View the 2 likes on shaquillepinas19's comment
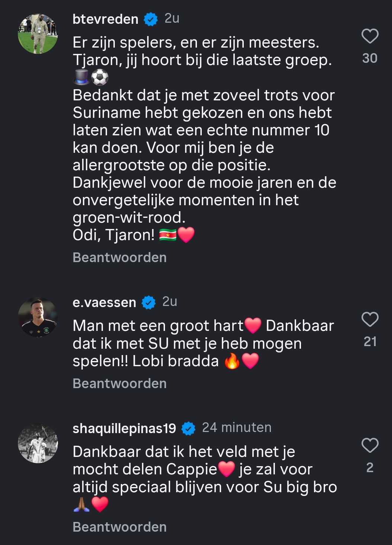392x545 pixels. tap(370, 467)
